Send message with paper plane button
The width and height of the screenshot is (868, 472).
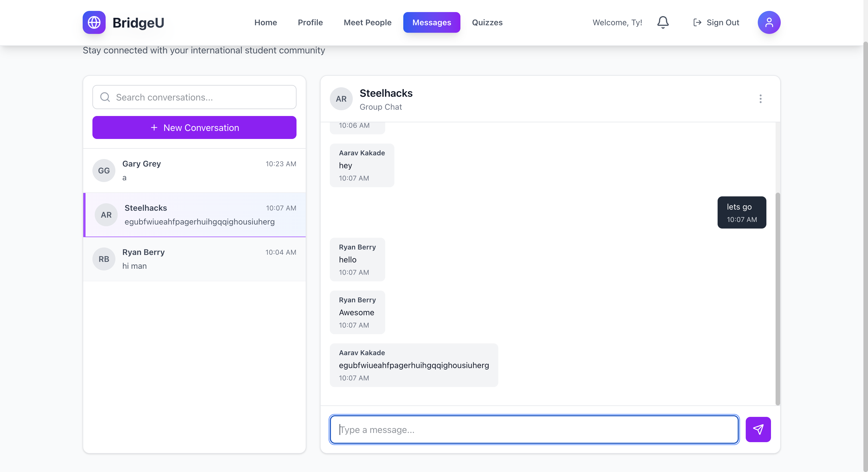pyautogui.click(x=758, y=429)
